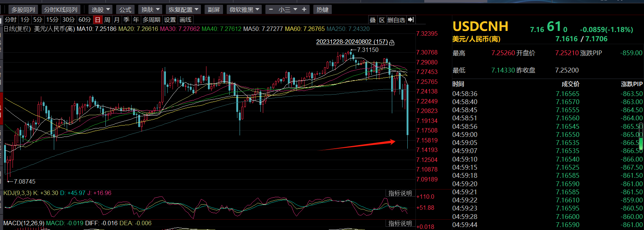
Task: Click 删自选 to remove from watchlist
Action: pyautogui.click(x=396, y=20)
